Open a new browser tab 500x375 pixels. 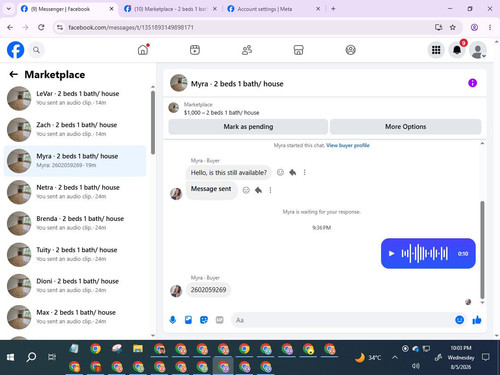[x=333, y=9]
